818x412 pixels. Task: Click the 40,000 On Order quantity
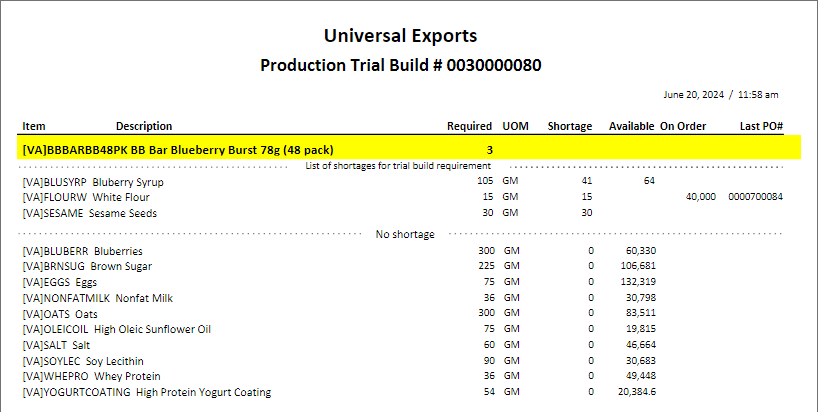[700, 197]
